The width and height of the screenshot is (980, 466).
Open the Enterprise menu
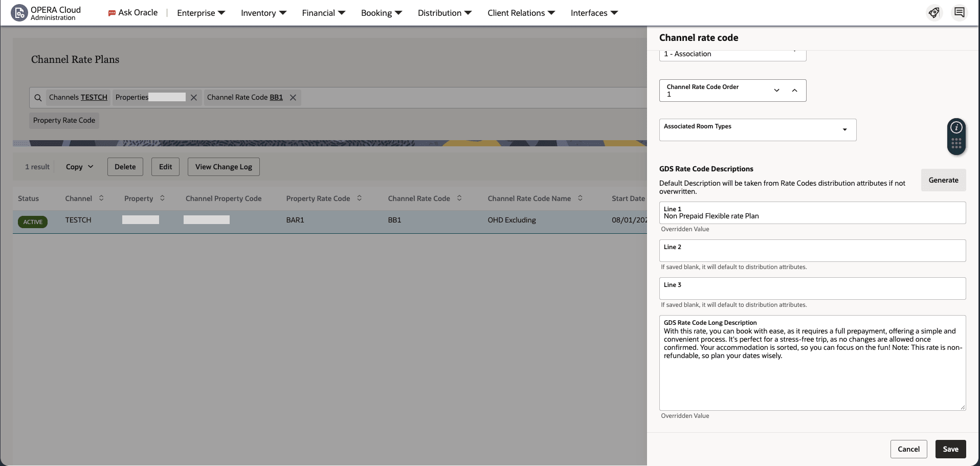tap(201, 13)
